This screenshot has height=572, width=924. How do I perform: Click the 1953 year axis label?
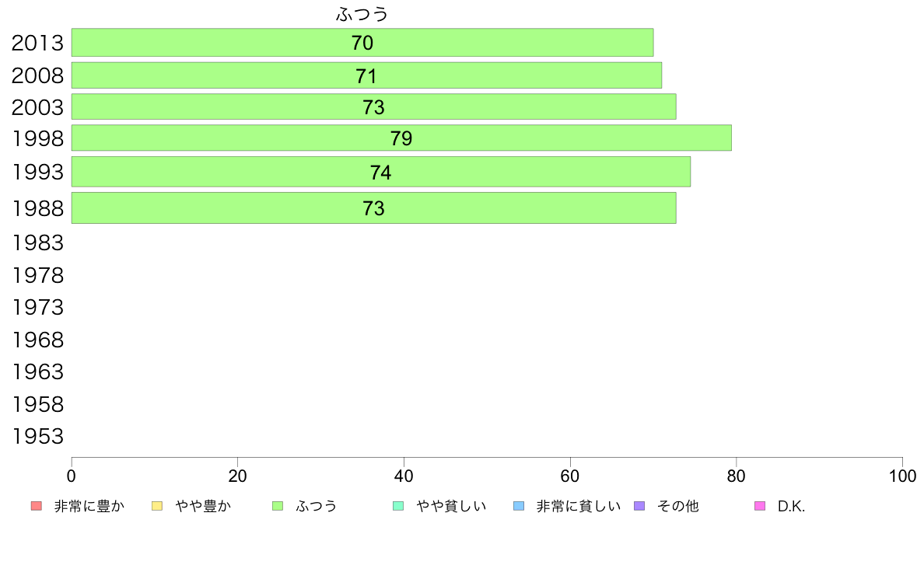[37, 437]
